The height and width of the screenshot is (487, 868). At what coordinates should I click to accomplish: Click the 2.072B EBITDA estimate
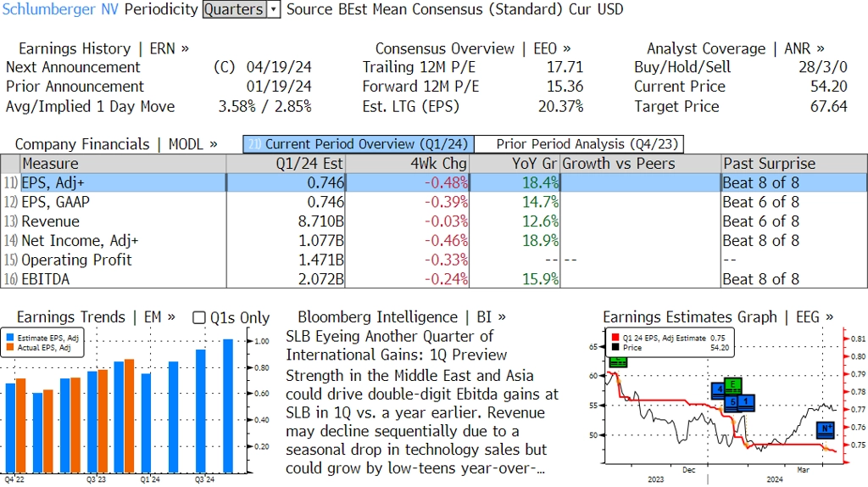(320, 278)
